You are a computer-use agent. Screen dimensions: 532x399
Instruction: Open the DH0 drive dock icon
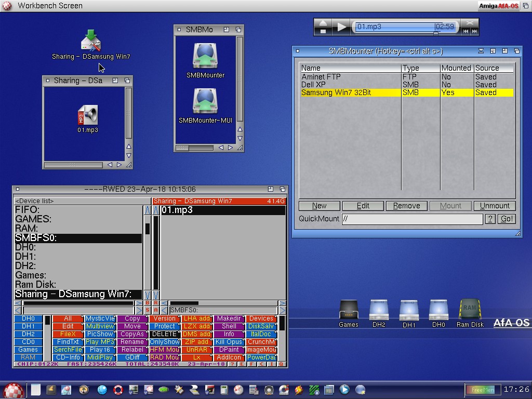438,310
